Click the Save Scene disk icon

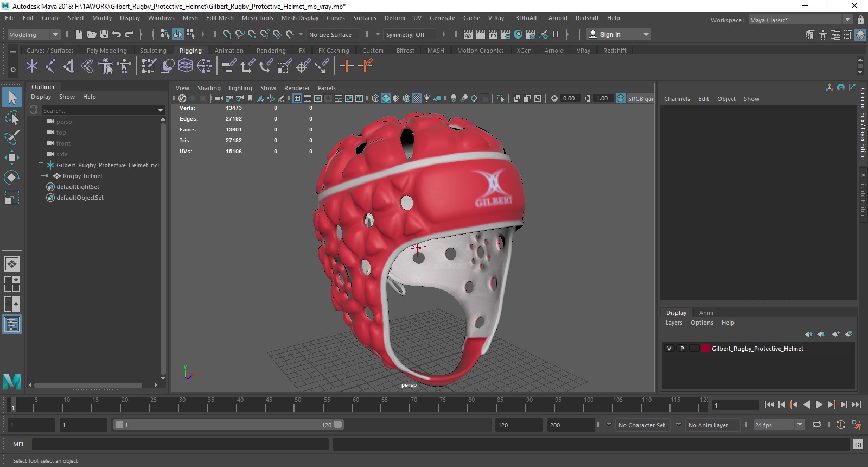(104, 34)
